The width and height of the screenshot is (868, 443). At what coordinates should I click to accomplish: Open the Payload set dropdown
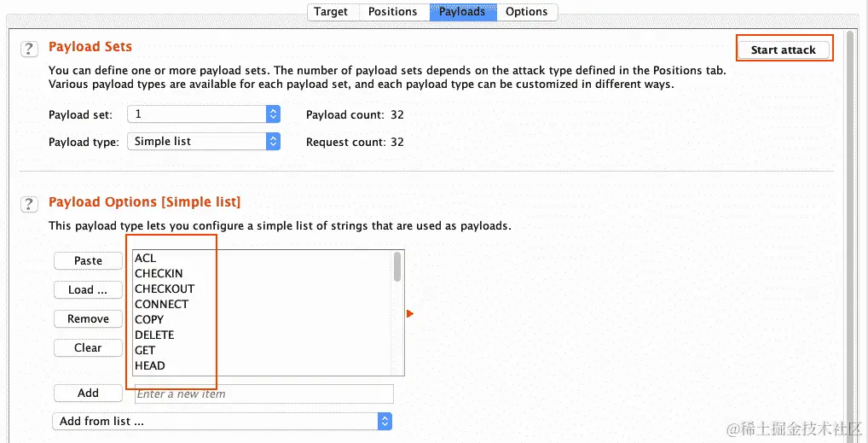pyautogui.click(x=204, y=114)
